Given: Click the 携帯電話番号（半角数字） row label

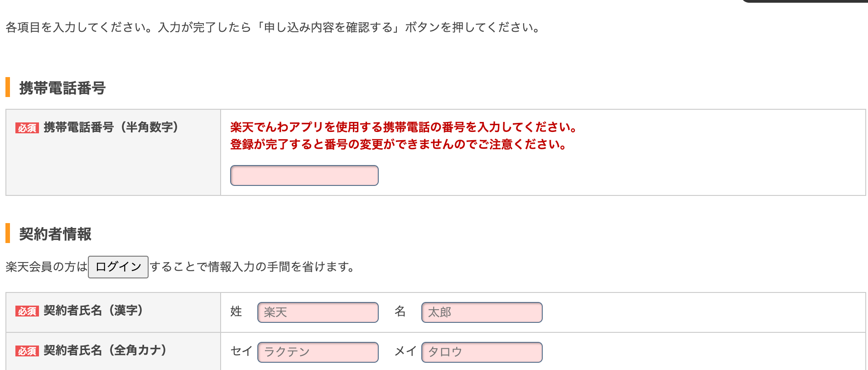Looking at the screenshot, I should 111,127.
